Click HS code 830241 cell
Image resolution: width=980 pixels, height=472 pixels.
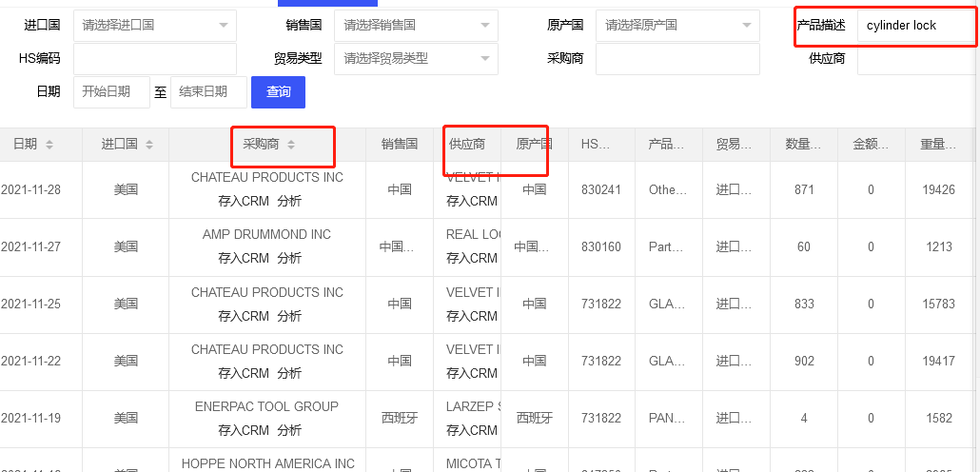(x=601, y=189)
